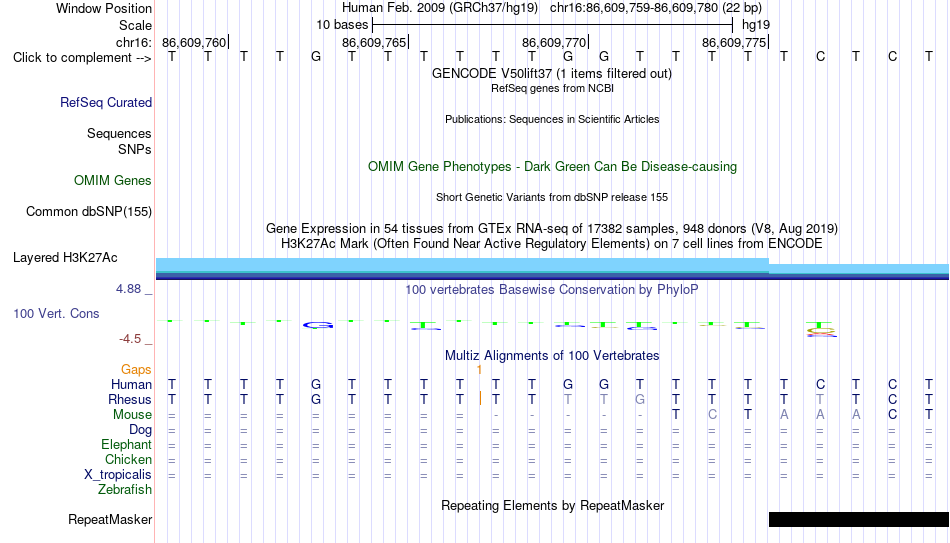
Task: Open the RefSeq Curated track label
Action: [106, 102]
